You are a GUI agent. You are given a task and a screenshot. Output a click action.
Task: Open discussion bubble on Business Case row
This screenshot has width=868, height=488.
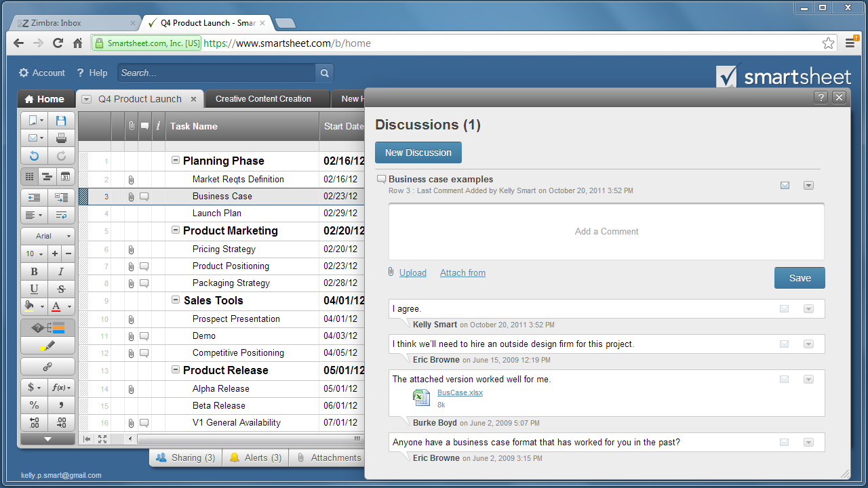tap(144, 197)
